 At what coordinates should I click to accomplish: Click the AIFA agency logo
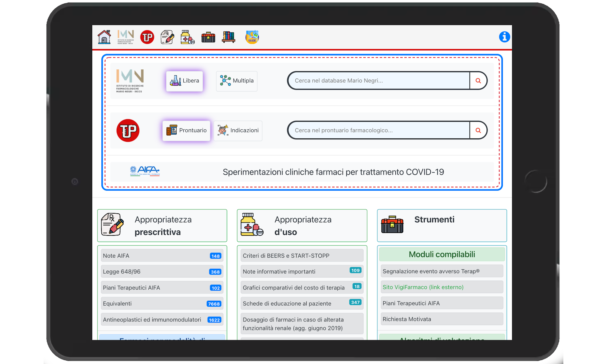[x=145, y=171]
